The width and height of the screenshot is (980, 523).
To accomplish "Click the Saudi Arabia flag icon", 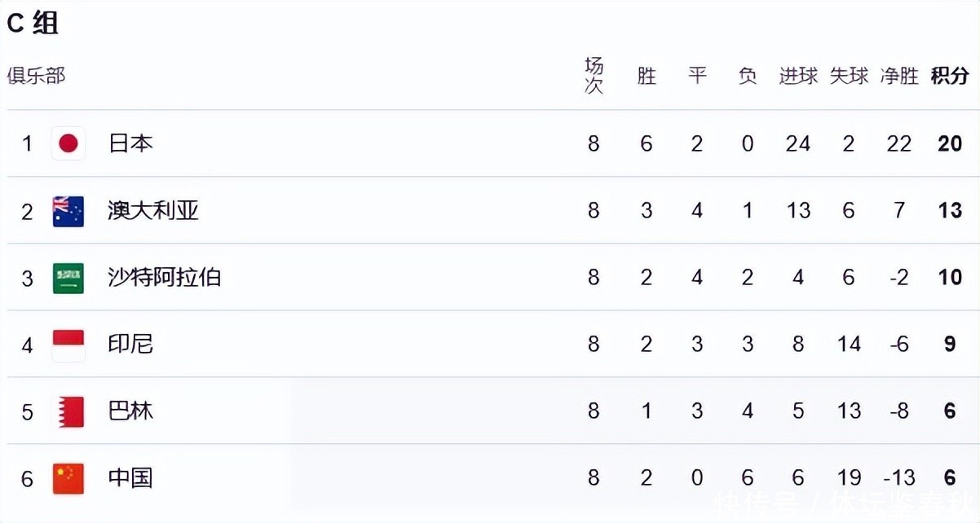I will [x=68, y=278].
